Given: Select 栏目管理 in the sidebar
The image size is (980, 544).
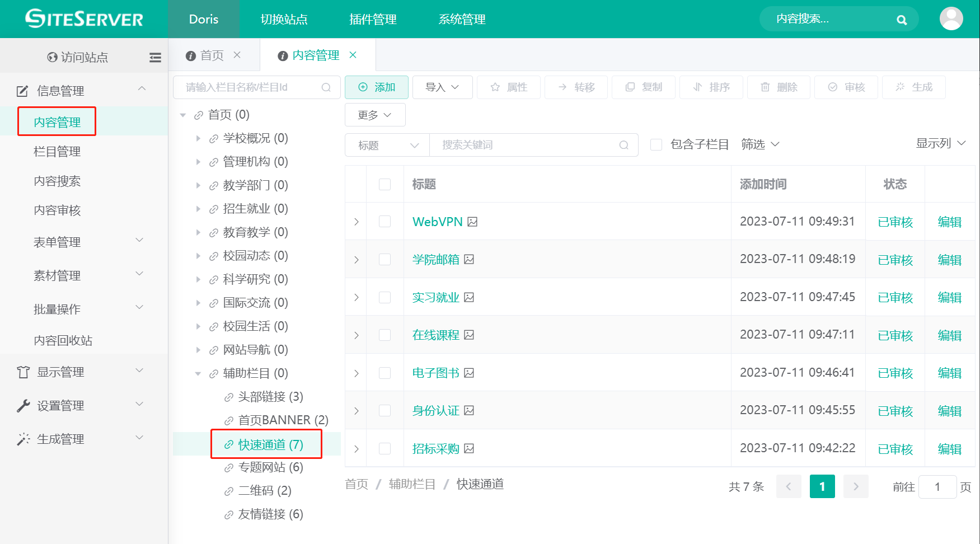Looking at the screenshot, I should point(57,152).
